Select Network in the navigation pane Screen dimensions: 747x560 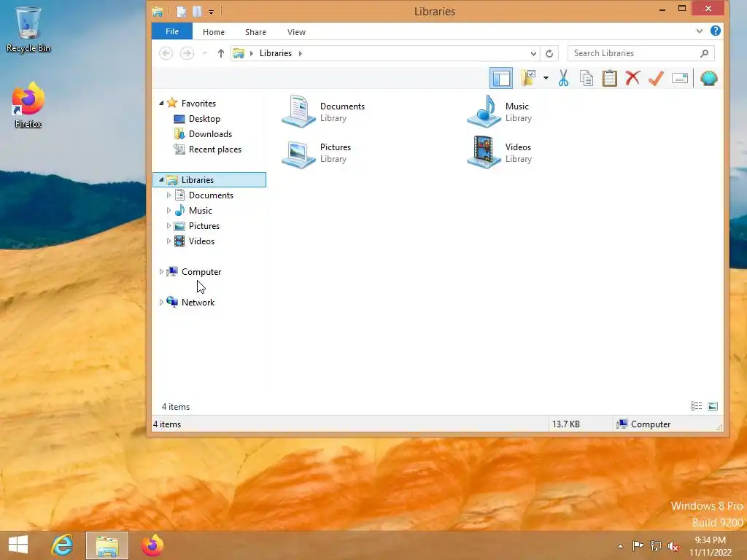pos(198,303)
